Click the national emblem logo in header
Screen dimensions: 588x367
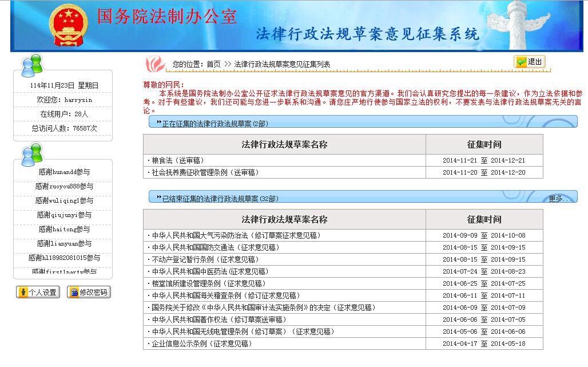tap(68, 25)
